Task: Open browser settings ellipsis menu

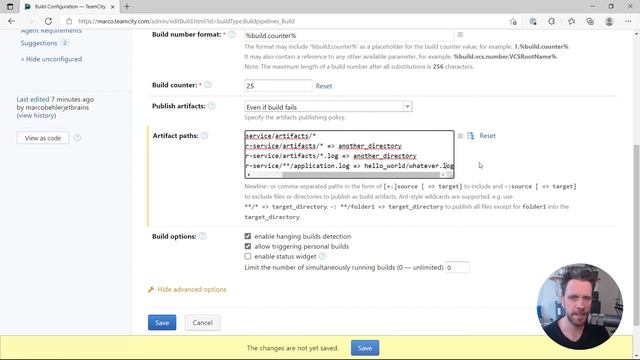Action: pyautogui.click(x=628, y=21)
